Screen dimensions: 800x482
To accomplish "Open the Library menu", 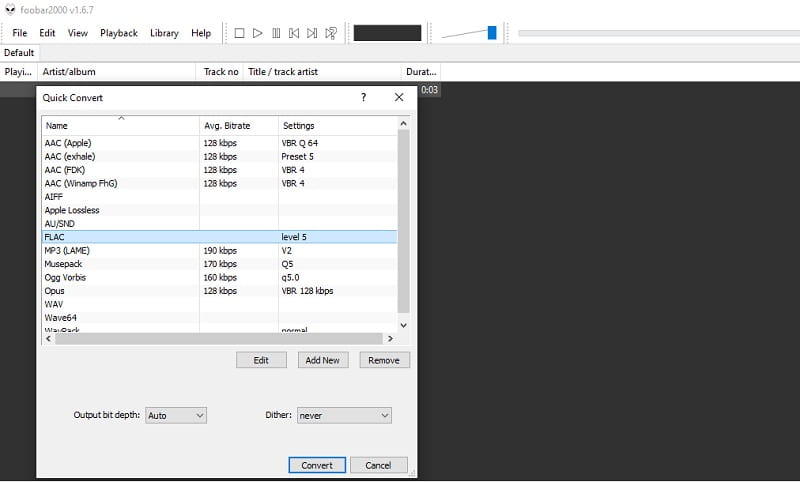I will click(x=164, y=33).
